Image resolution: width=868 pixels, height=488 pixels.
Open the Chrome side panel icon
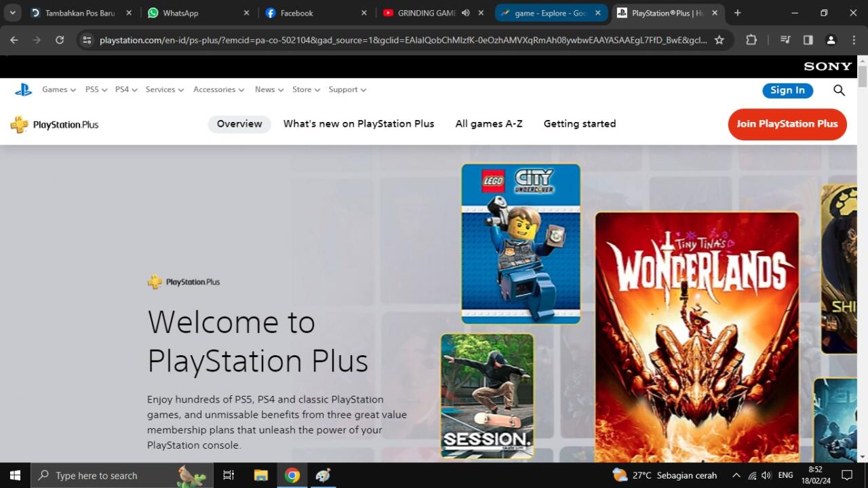808,40
